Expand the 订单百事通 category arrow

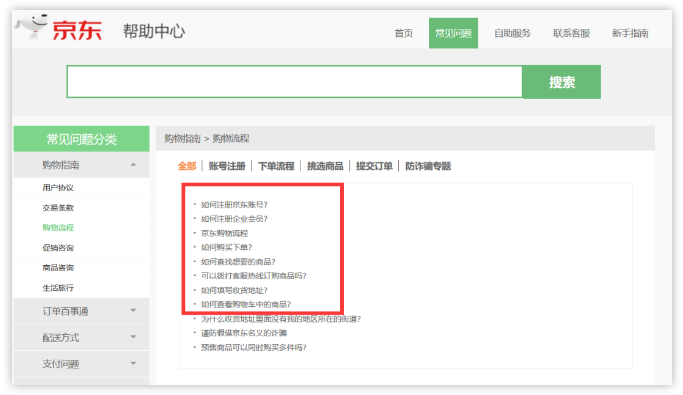pyautogui.click(x=133, y=311)
